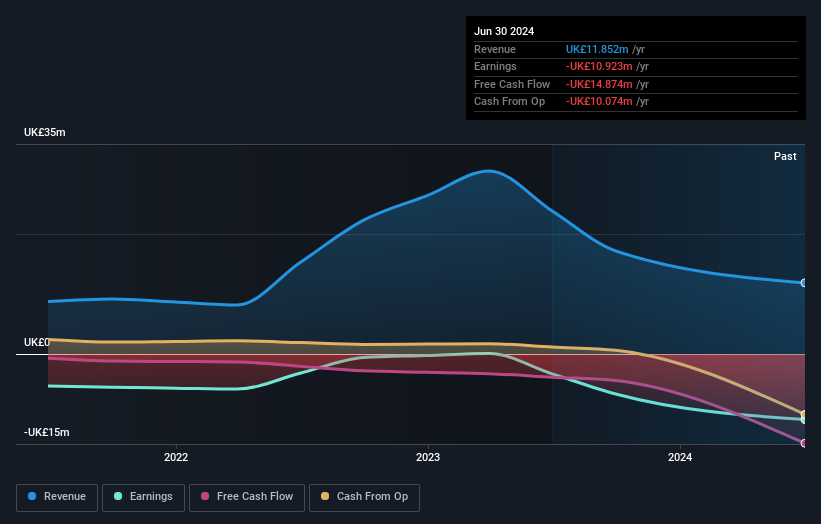Click the -UK£10.923m earnings value
Image resolution: width=821 pixels, height=524 pixels.
pos(599,66)
